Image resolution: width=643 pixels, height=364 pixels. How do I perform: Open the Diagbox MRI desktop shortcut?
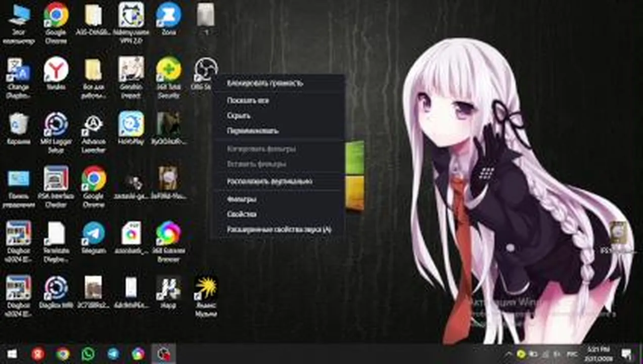(x=56, y=293)
